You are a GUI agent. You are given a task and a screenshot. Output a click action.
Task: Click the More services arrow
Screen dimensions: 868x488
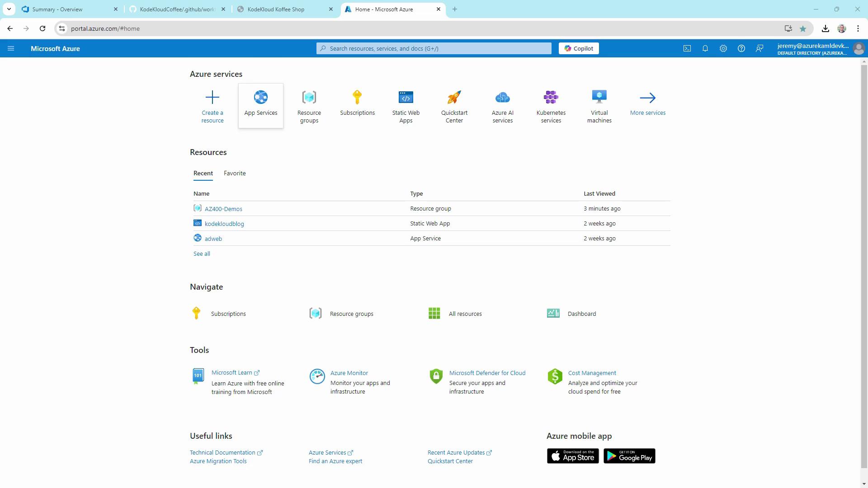point(648,98)
